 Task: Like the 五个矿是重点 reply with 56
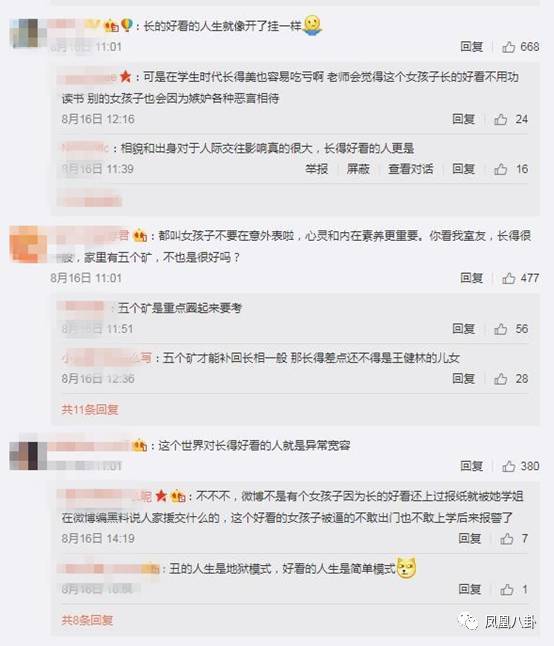coord(500,329)
